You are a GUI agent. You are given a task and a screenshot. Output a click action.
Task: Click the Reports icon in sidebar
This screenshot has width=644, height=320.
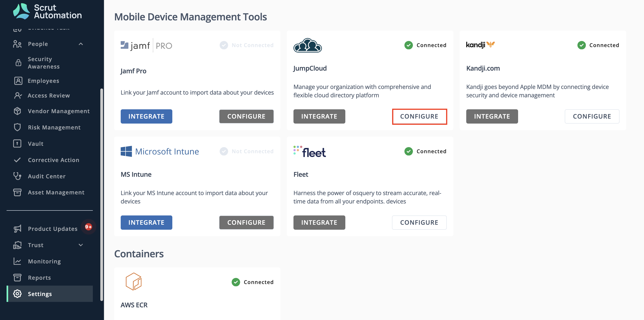[17, 277]
